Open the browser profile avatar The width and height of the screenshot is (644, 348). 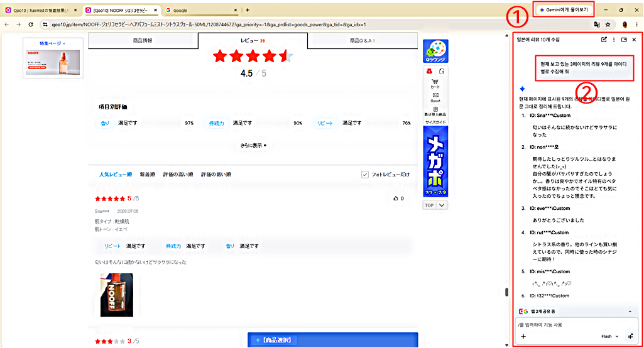click(625, 24)
